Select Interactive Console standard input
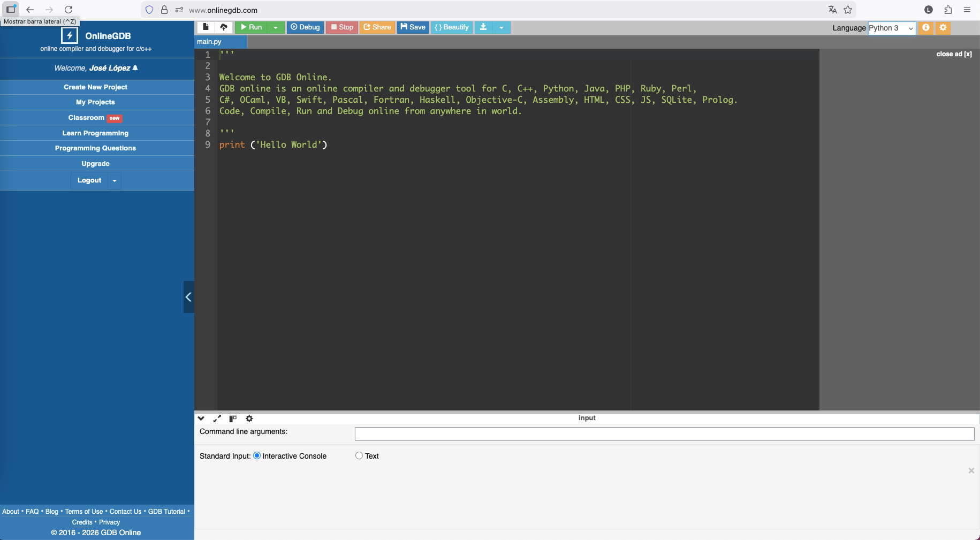 257,455
